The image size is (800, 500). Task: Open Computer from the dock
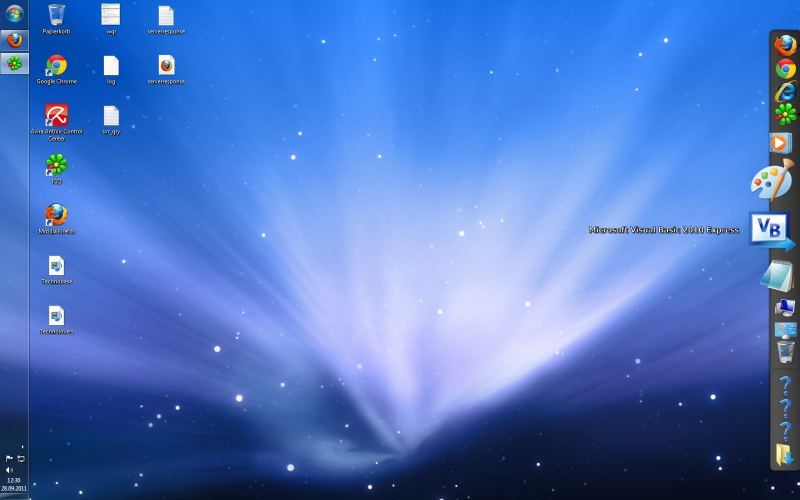(785, 308)
